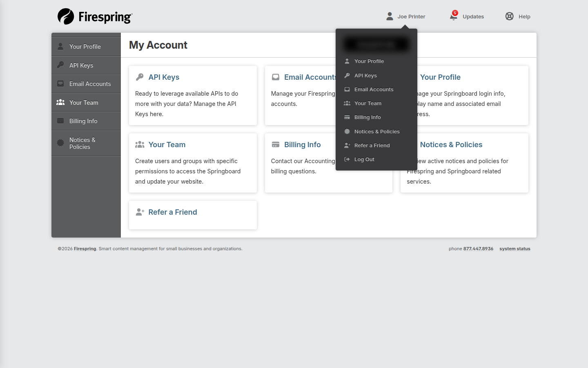Click the inbox icon in the dropdown's Email Accounts row
588x368 pixels.
click(x=347, y=89)
